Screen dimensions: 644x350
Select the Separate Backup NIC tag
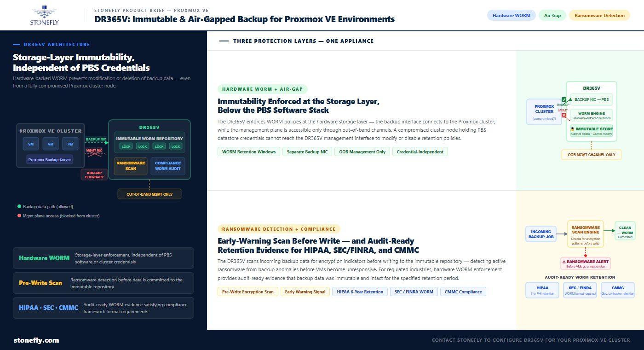[308, 152]
